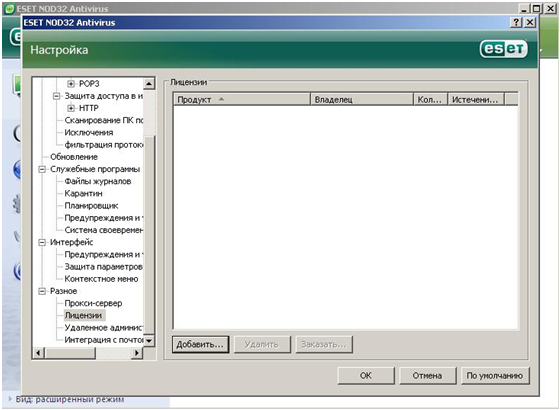Select Карантин in the tree
560x410 pixels.
pyautogui.click(x=83, y=194)
